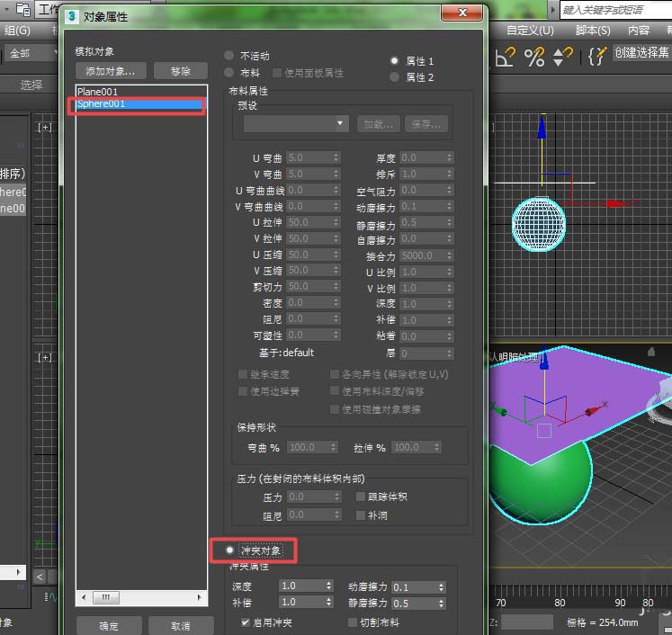Click the U 弯曲 spinner arrows
Screen dimensions: 672x635
click(x=336, y=157)
